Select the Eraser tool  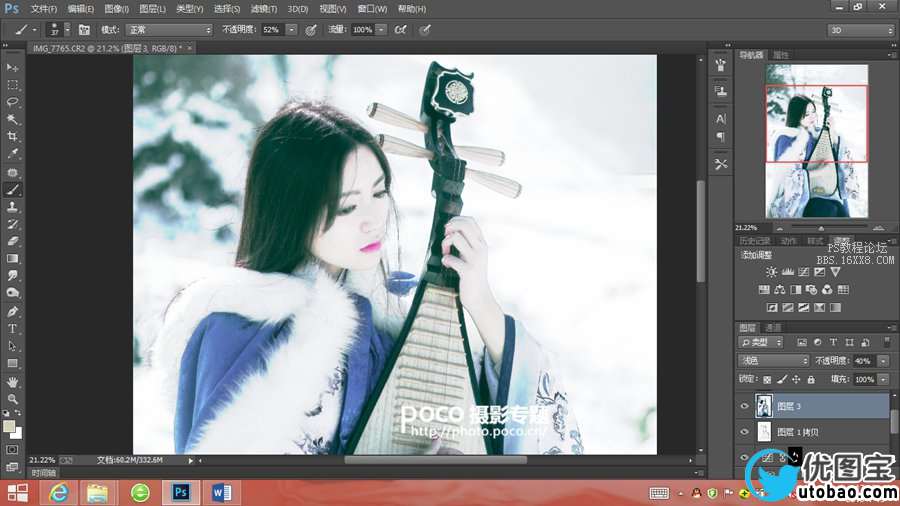[x=12, y=241]
